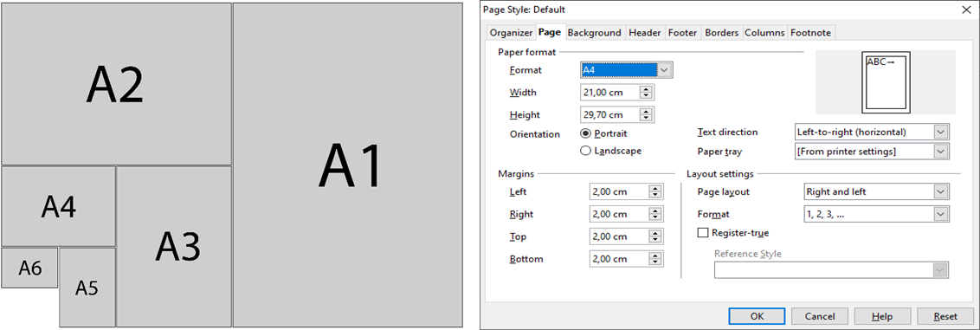Switch to the Organizer tab
Screen dimensions: 980x330
511,33
